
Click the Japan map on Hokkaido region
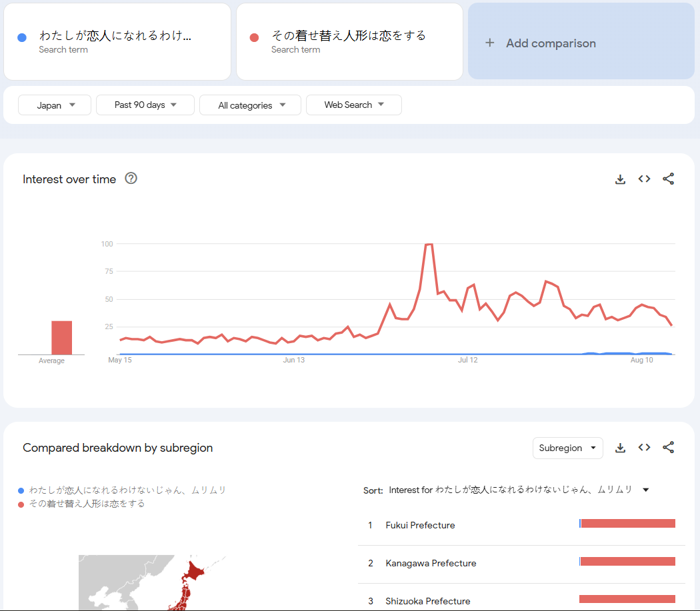pos(195,571)
